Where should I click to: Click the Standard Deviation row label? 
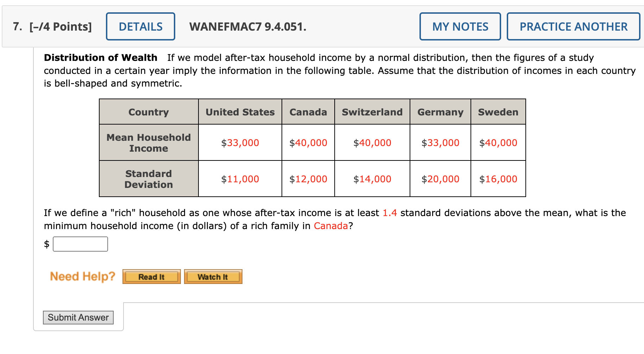148,179
